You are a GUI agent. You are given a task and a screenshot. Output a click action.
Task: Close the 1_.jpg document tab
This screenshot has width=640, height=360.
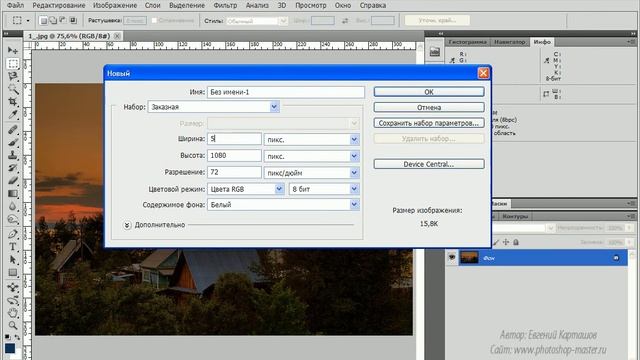click(117, 36)
